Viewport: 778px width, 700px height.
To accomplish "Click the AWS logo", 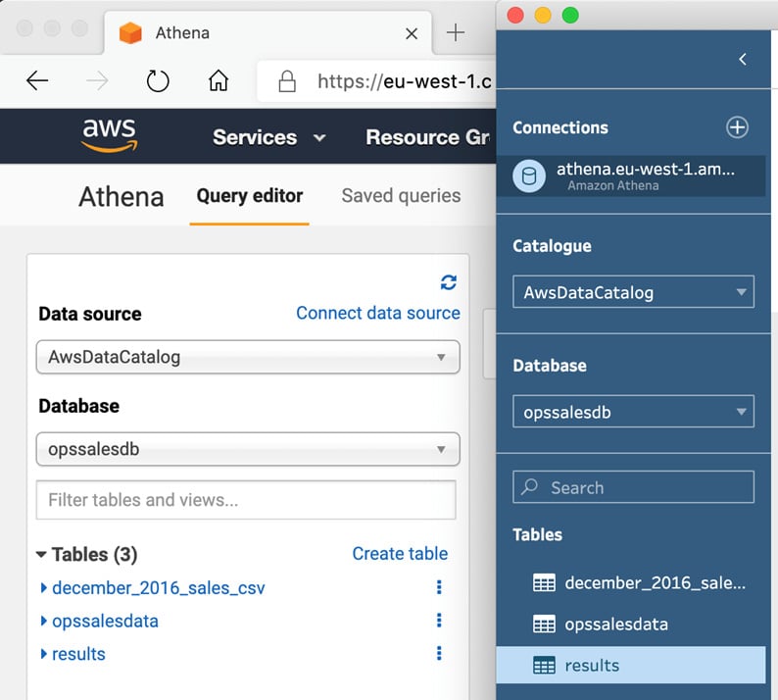I will pos(109,135).
